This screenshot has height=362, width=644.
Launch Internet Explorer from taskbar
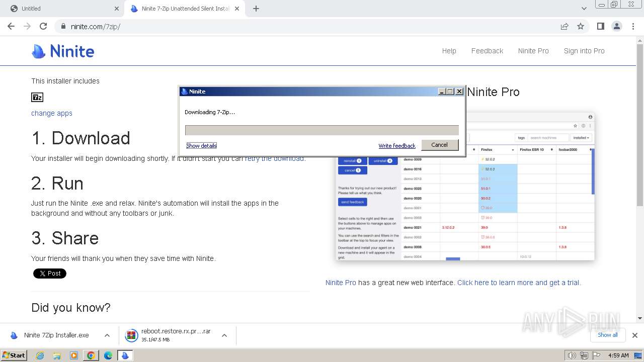click(40, 355)
